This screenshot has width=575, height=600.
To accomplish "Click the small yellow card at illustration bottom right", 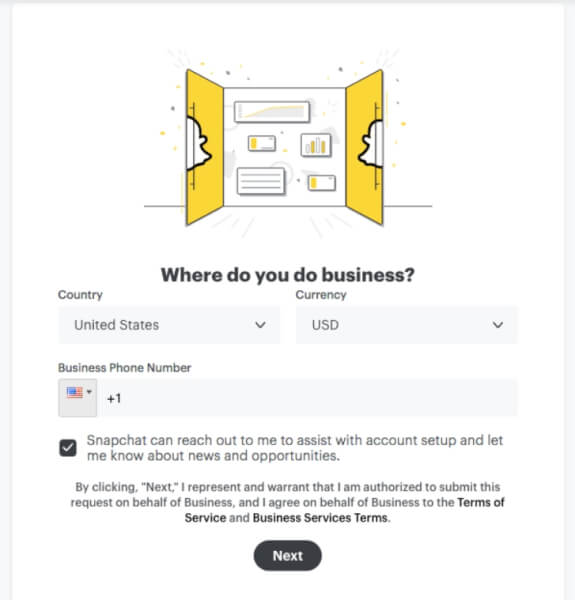I will pos(322,183).
